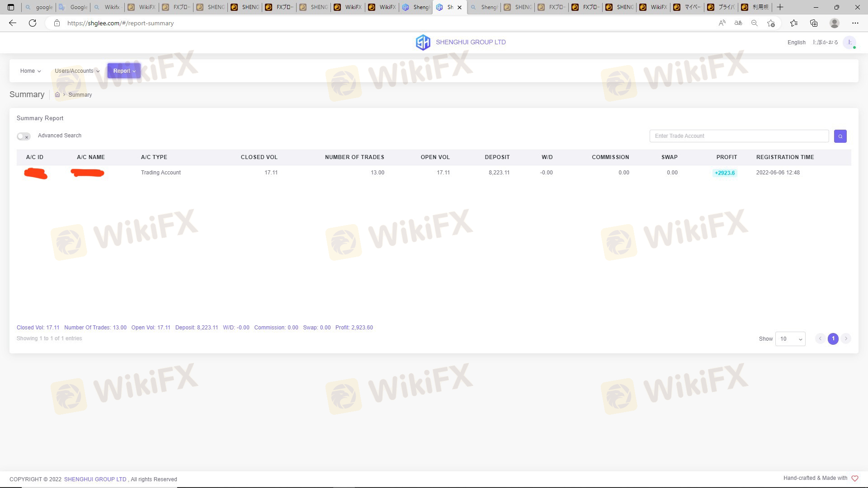This screenshot has height=488, width=868.
Task: Click the next page arrow
Action: click(x=845, y=339)
